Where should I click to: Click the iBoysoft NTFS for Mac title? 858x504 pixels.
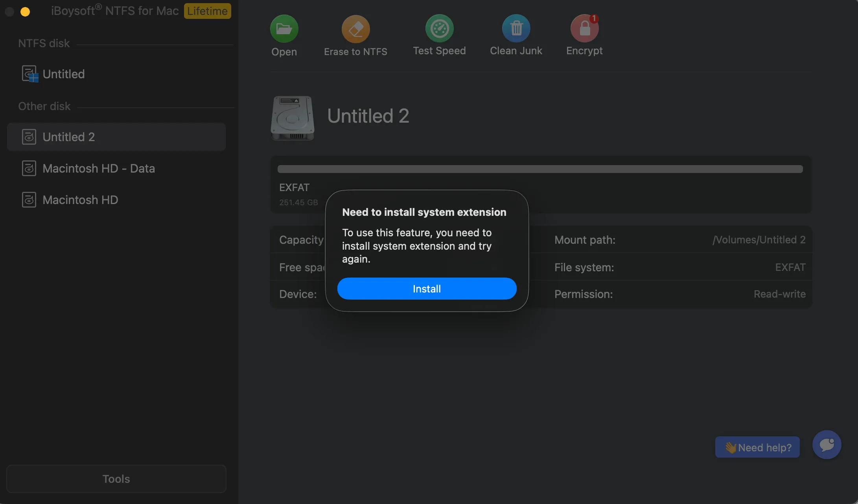click(x=115, y=11)
